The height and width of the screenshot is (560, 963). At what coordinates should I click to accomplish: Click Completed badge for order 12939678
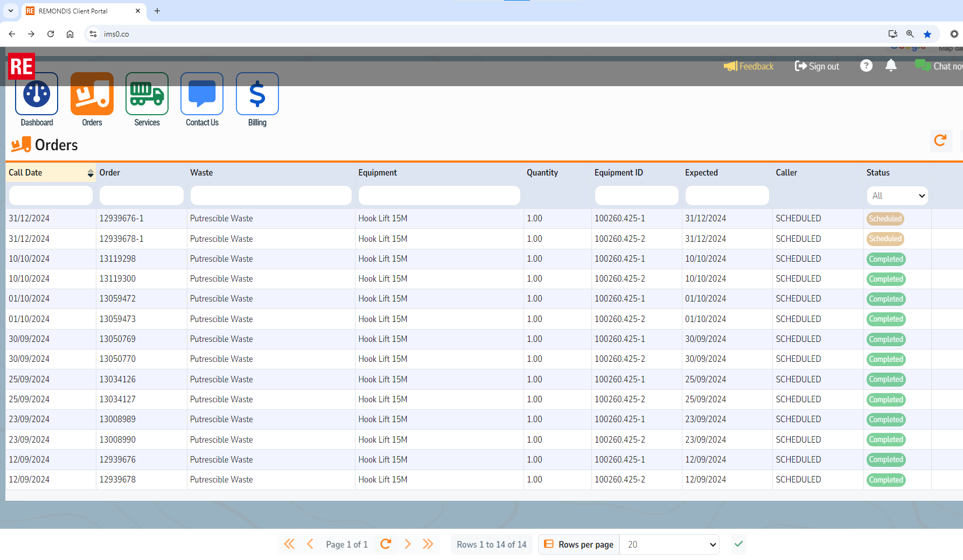tap(886, 480)
